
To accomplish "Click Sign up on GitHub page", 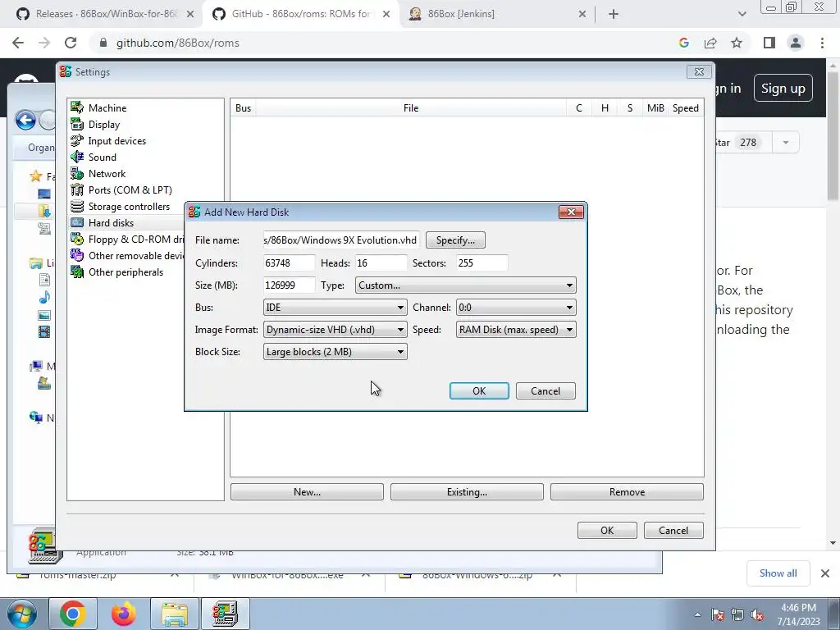I will coord(783,89).
